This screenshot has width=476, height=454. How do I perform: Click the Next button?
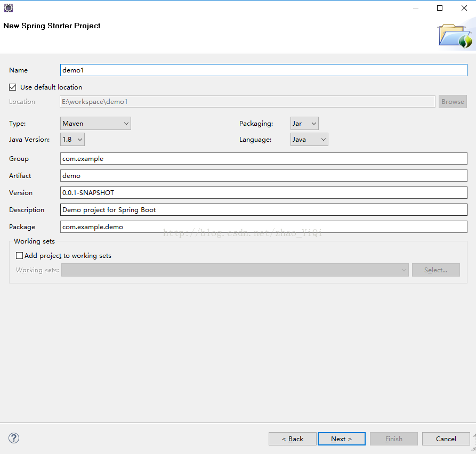342,439
